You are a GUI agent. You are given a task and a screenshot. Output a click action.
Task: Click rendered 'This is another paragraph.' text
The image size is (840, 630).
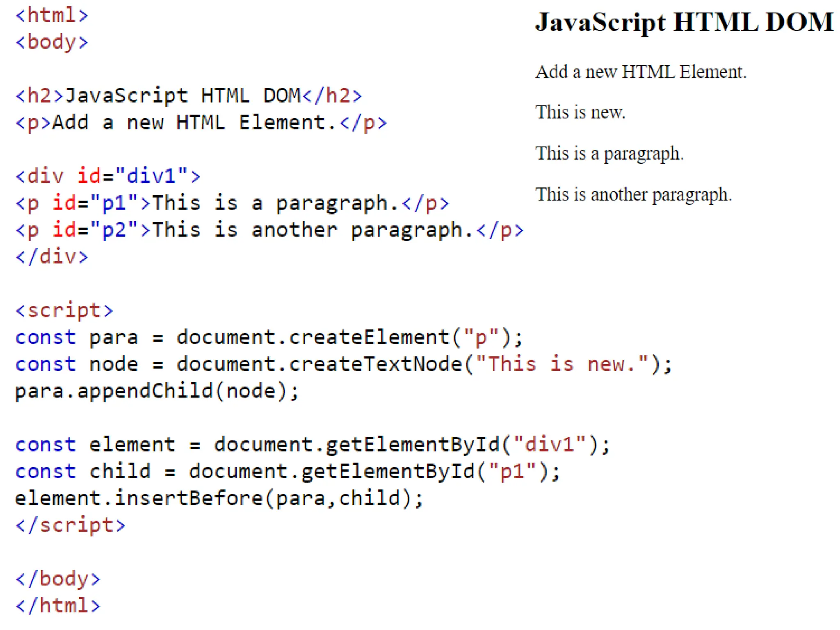pos(633,194)
